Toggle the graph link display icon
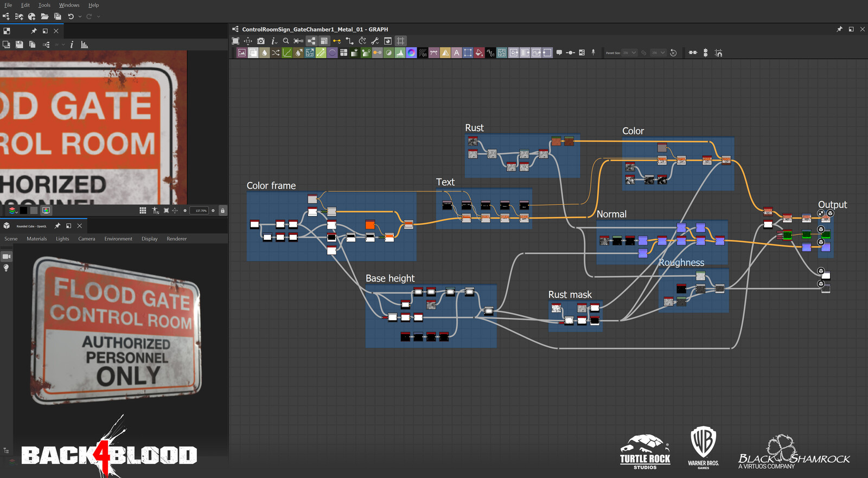Image resolution: width=868 pixels, height=478 pixels. coord(311,41)
